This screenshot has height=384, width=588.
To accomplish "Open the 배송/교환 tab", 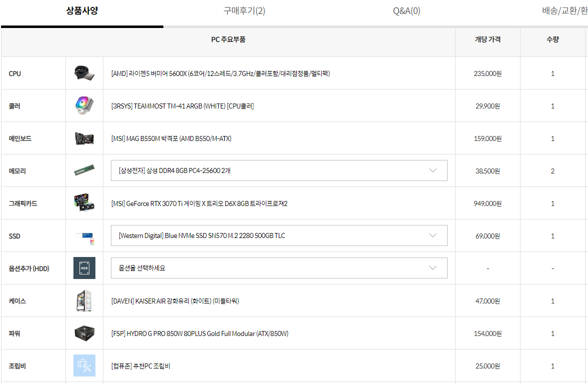I will pos(565,11).
